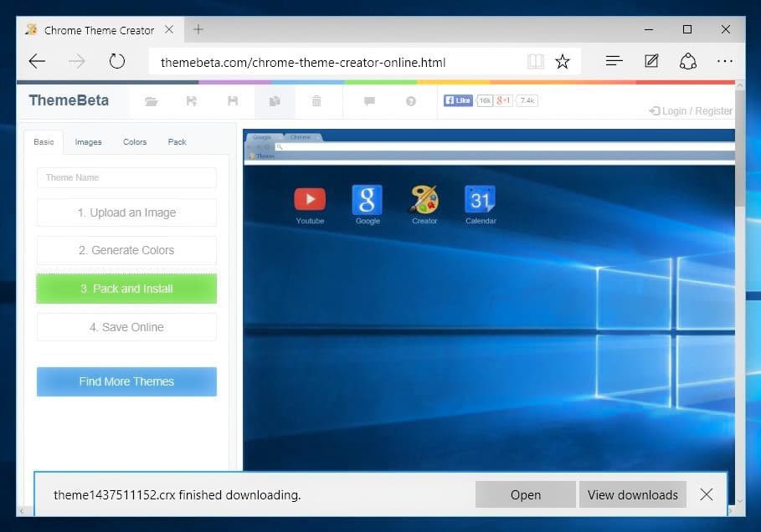
Task: Switch to the Images tab
Action: tap(88, 142)
